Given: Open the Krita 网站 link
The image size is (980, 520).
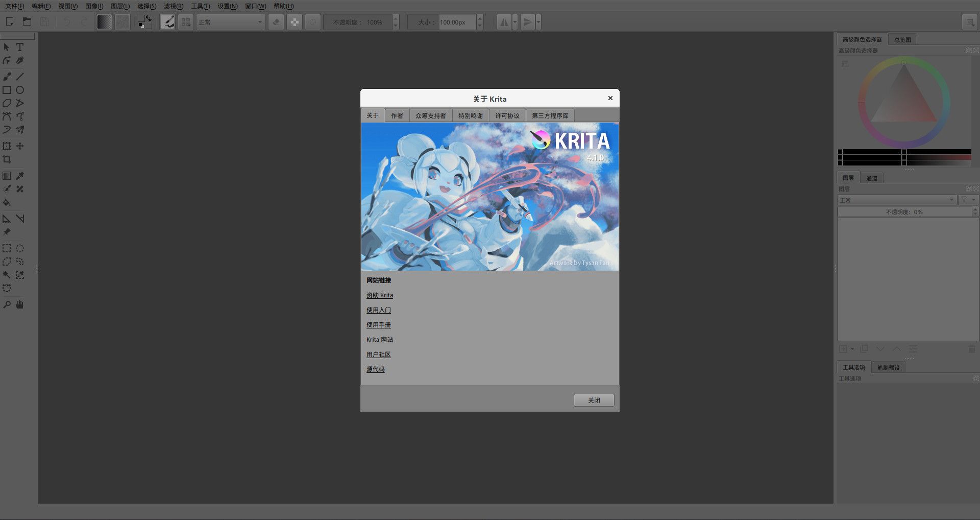Looking at the screenshot, I should click(x=380, y=340).
